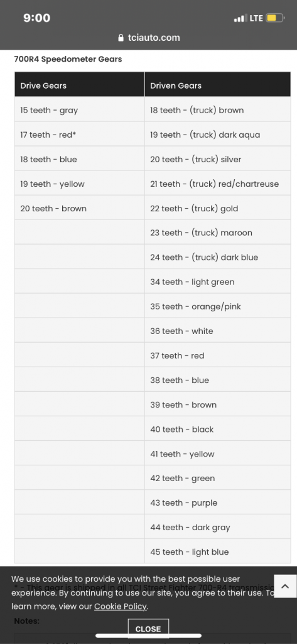Select the Drive Gears column header

(80, 86)
